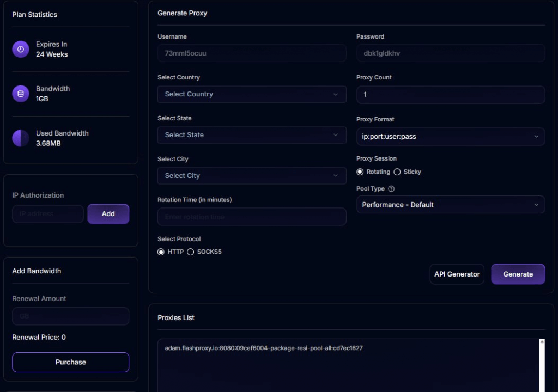Open the Select Country dropdown

coord(252,94)
